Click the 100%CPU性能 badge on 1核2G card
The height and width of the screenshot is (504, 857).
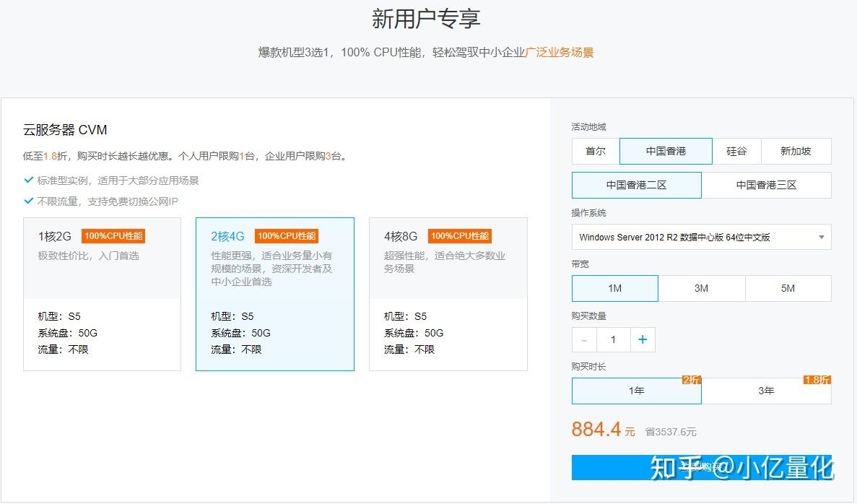[x=113, y=235]
